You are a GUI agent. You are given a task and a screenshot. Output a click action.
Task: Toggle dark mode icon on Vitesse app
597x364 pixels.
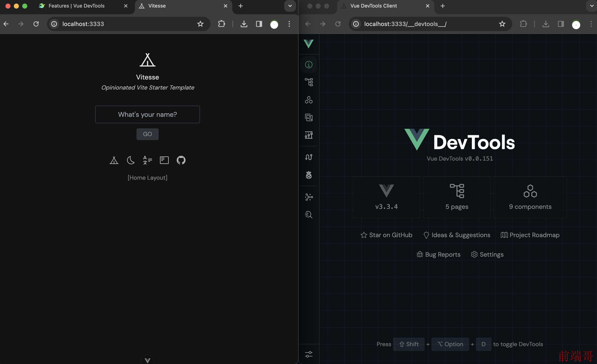click(130, 160)
